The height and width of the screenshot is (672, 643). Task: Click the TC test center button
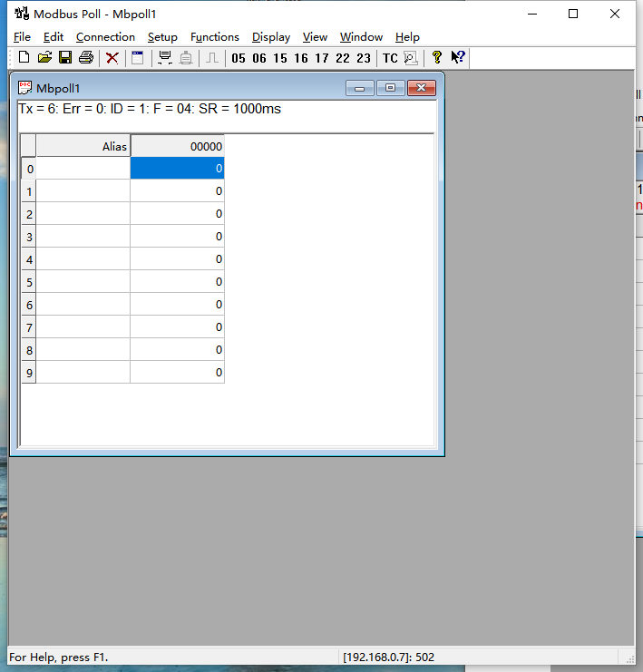click(390, 58)
